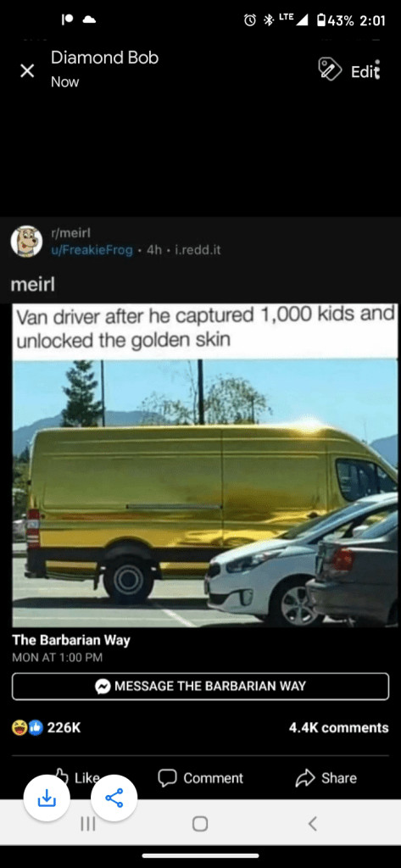The image size is (401, 868).
Task: Tap Android back navigation arrow
Action: pyautogui.click(x=312, y=824)
